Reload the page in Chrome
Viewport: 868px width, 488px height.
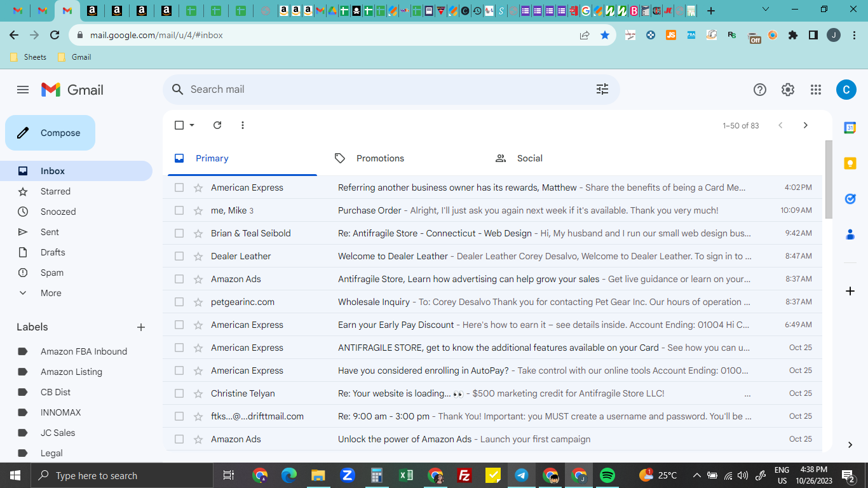coord(55,35)
